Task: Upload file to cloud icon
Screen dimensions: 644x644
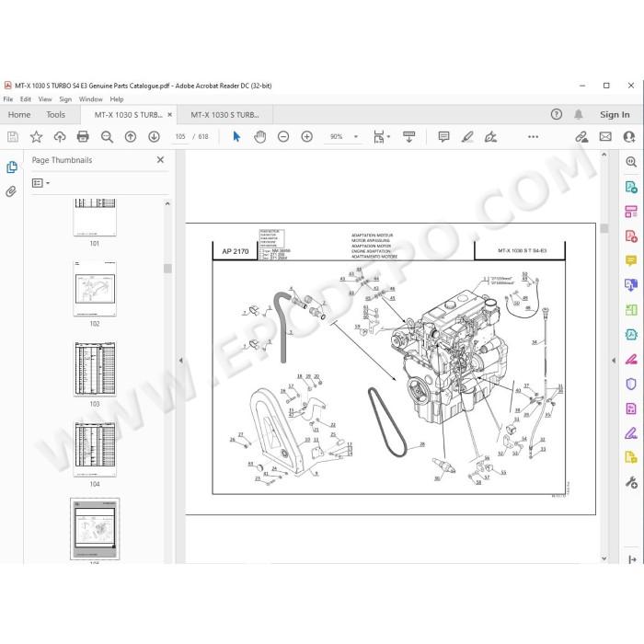Action: [x=60, y=137]
